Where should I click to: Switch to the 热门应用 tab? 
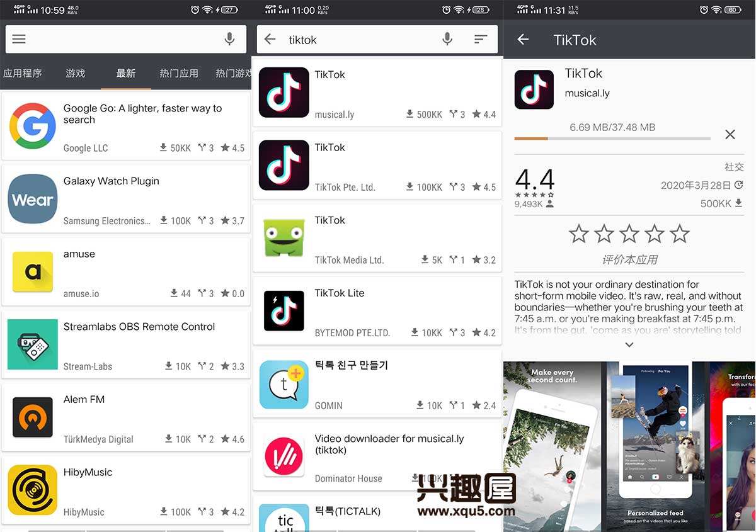coord(179,73)
